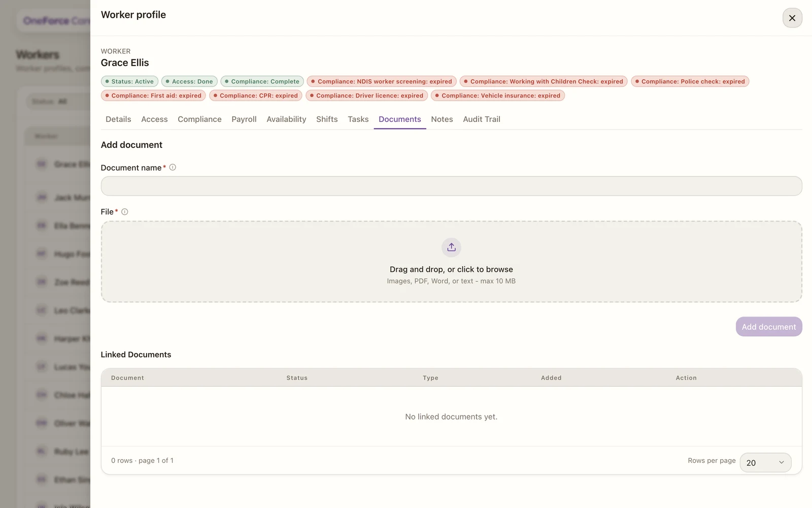The height and width of the screenshot is (508, 812).
Task: Select the Documents tab
Action: [400, 119]
